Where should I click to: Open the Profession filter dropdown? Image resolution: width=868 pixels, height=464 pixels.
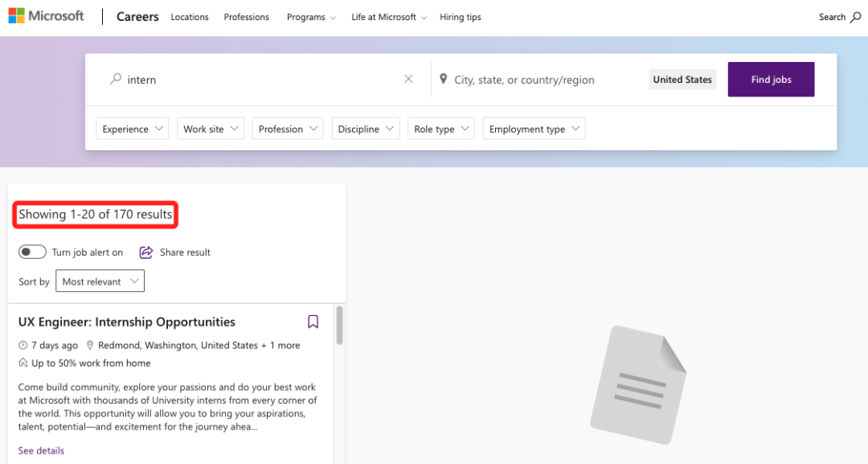[288, 129]
